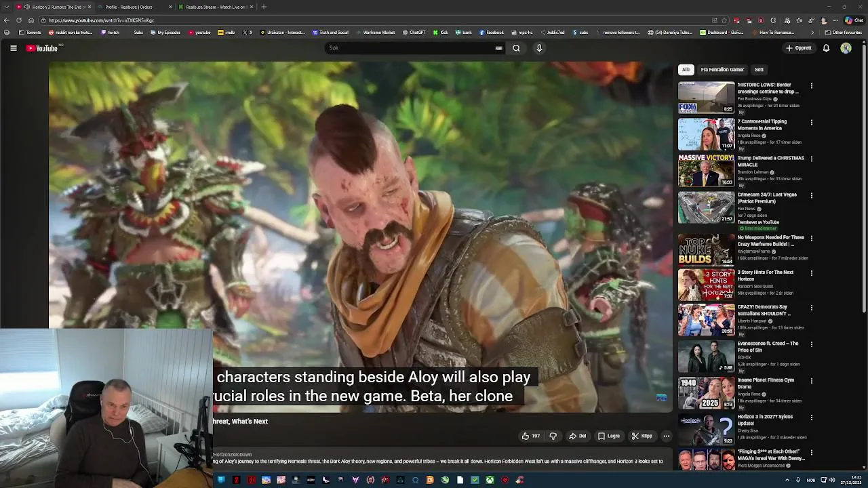The image size is (868, 488).
Task: Open options for 'Trump Delivered a CHRISTMAS MIRACLE' video
Action: 811,159
